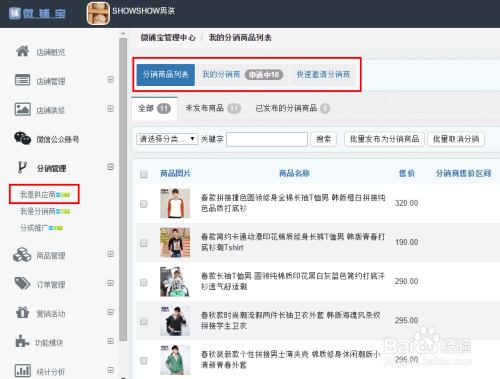Viewport: 500px width, 379px height.
Task: Switch to the 快速邀请分销商 tab
Action: [323, 75]
